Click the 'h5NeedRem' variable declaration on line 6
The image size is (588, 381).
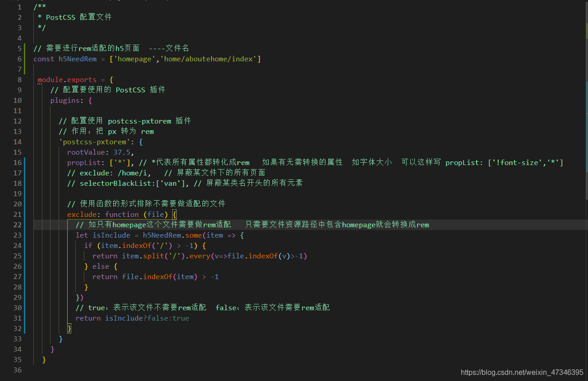point(78,59)
